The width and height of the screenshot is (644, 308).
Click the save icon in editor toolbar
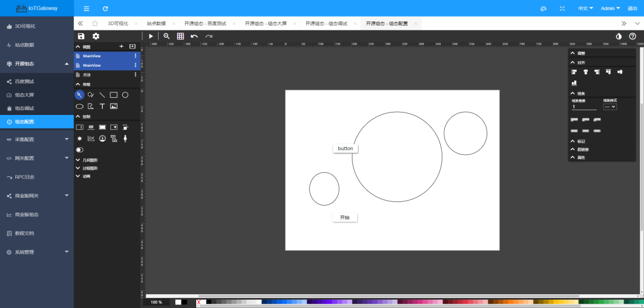(81, 36)
